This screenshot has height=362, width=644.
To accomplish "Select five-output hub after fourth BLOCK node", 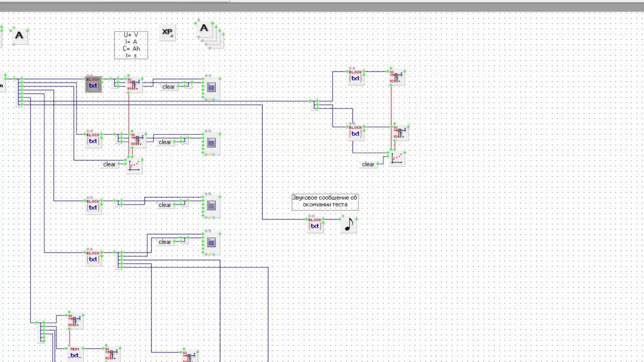I will pos(120,260).
